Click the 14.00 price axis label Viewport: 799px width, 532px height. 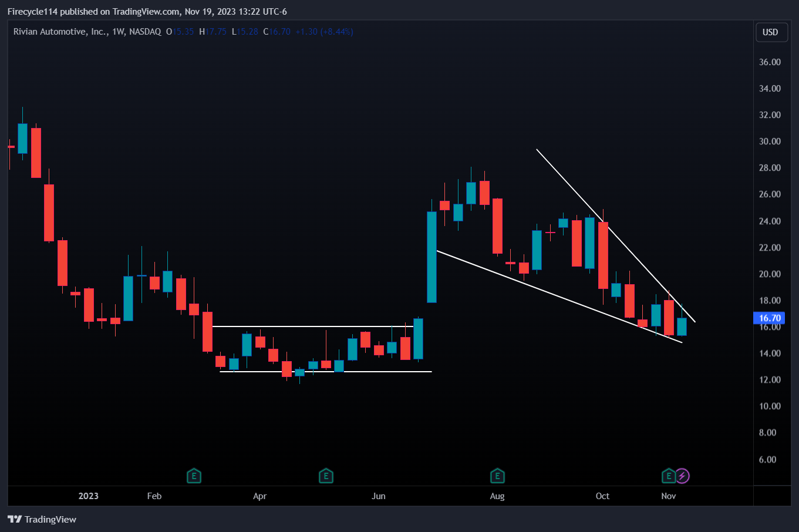770,353
